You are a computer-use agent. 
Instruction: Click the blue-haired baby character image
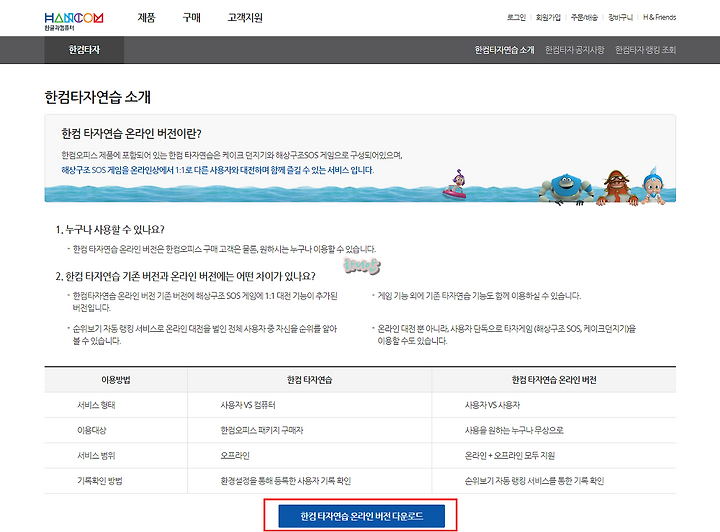tap(653, 186)
